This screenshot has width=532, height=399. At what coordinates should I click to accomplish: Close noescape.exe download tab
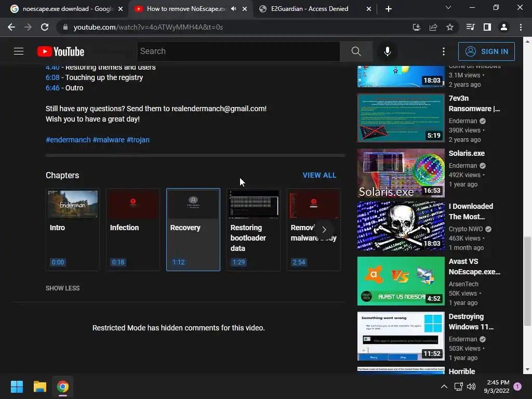coord(121,9)
